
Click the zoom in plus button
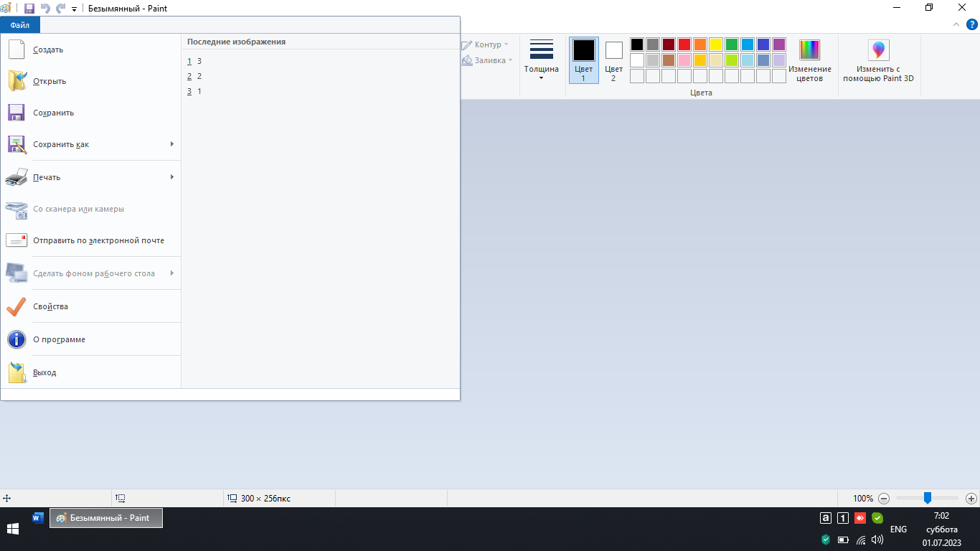tap(971, 498)
